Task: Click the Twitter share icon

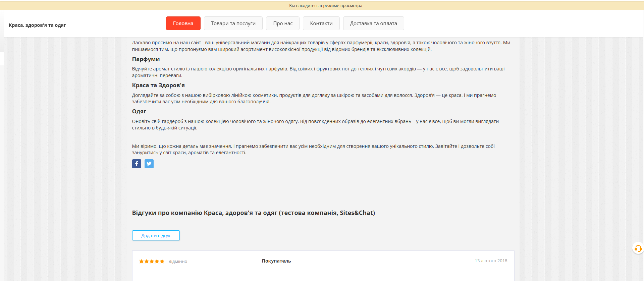Action: click(x=149, y=164)
